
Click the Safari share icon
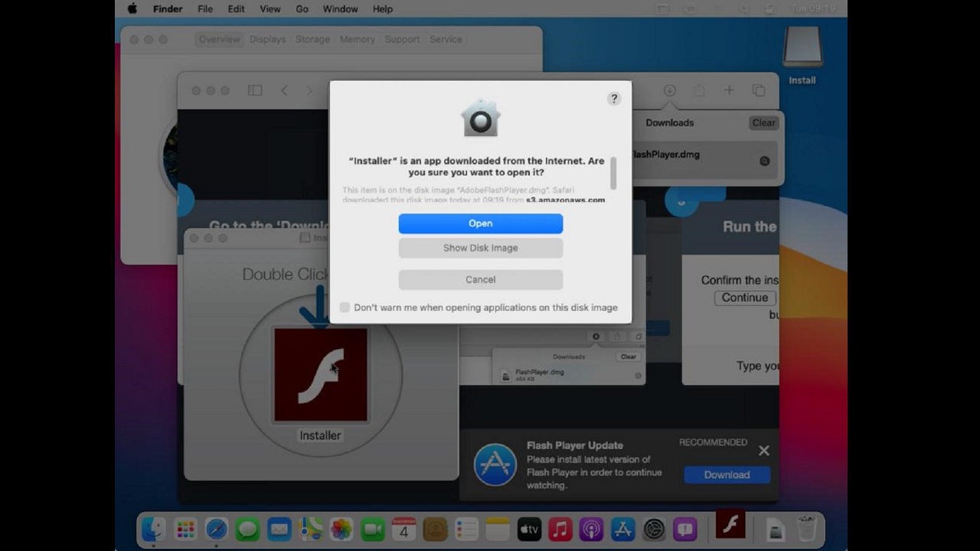[x=699, y=90]
